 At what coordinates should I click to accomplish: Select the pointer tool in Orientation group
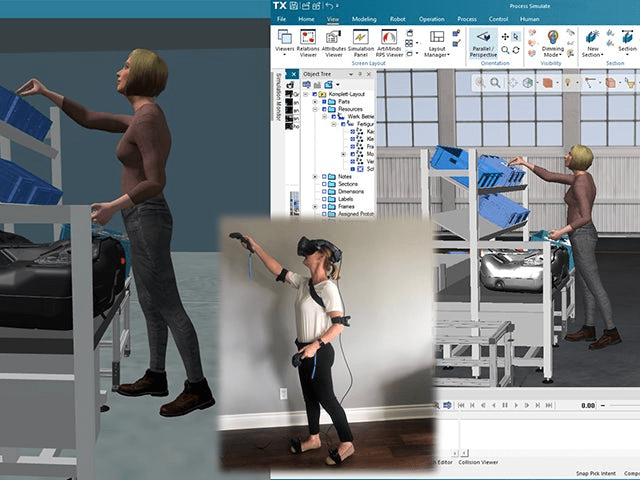click(516, 37)
